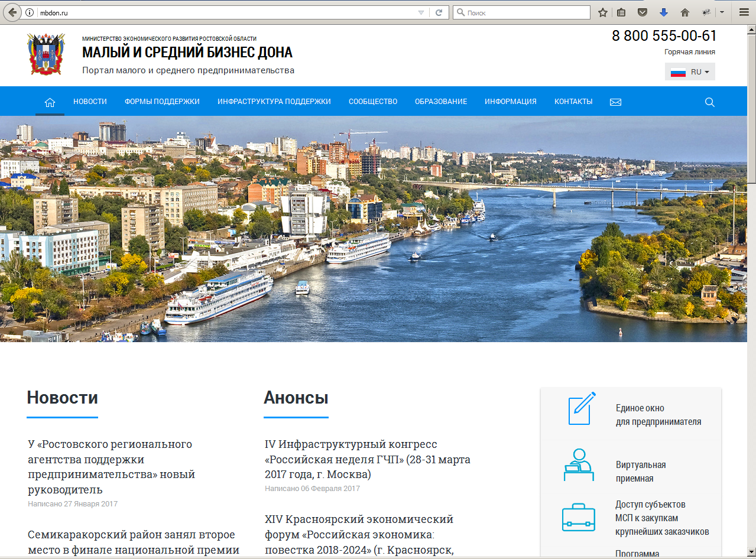Open the Сообщество menu item
756x559 pixels.
(373, 102)
